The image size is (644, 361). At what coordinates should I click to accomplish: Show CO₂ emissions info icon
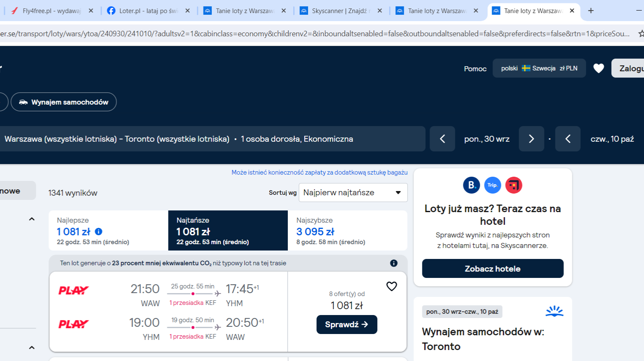[x=394, y=263]
